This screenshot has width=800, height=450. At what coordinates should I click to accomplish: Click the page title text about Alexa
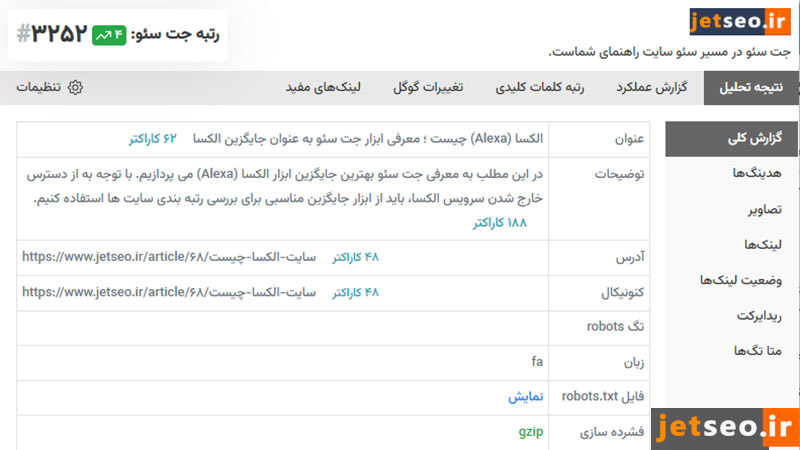(368, 139)
